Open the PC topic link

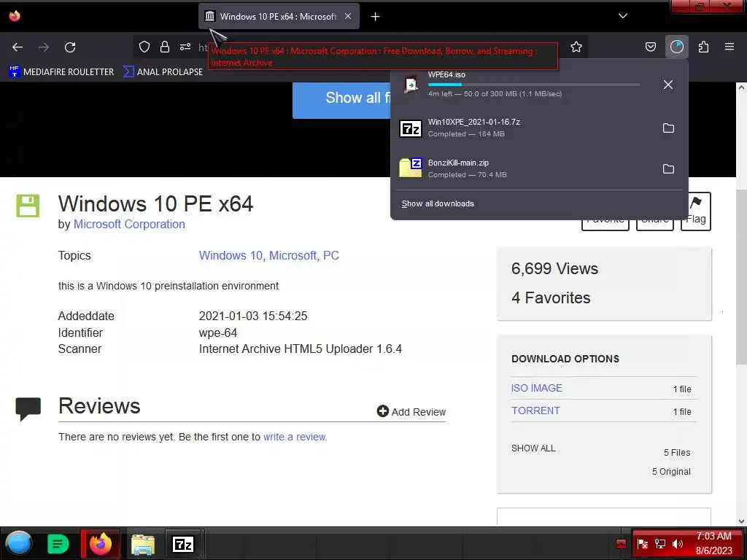(x=331, y=256)
